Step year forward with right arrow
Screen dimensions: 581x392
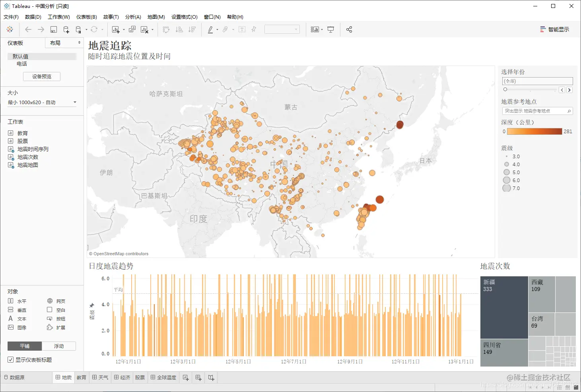pyautogui.click(x=569, y=90)
